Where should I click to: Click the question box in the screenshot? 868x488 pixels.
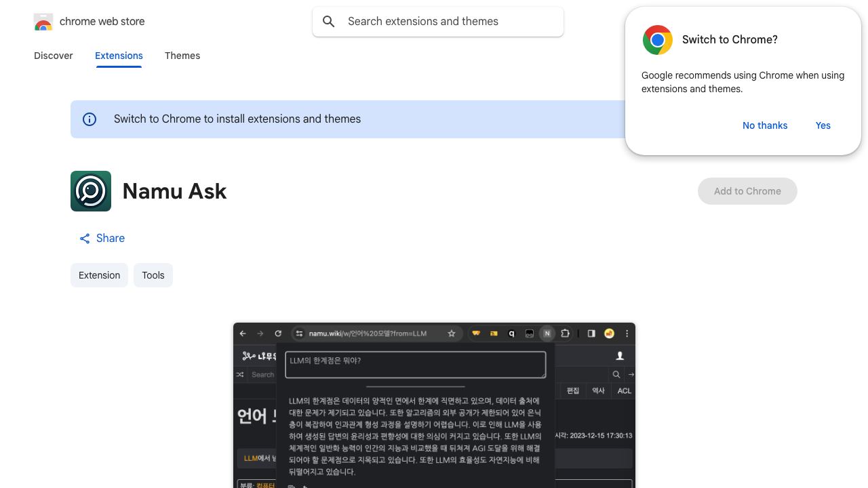coord(416,365)
